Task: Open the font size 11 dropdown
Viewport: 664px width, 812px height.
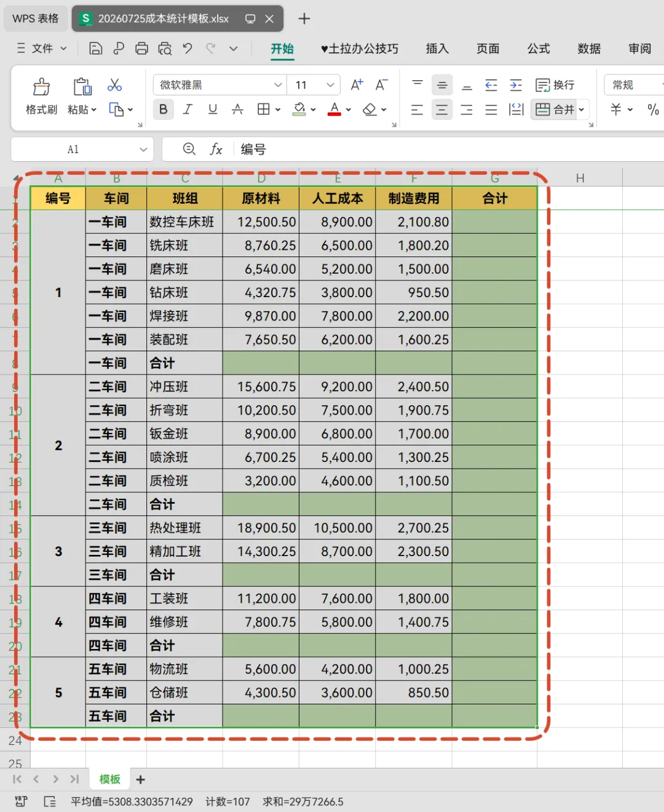Action: (x=330, y=85)
